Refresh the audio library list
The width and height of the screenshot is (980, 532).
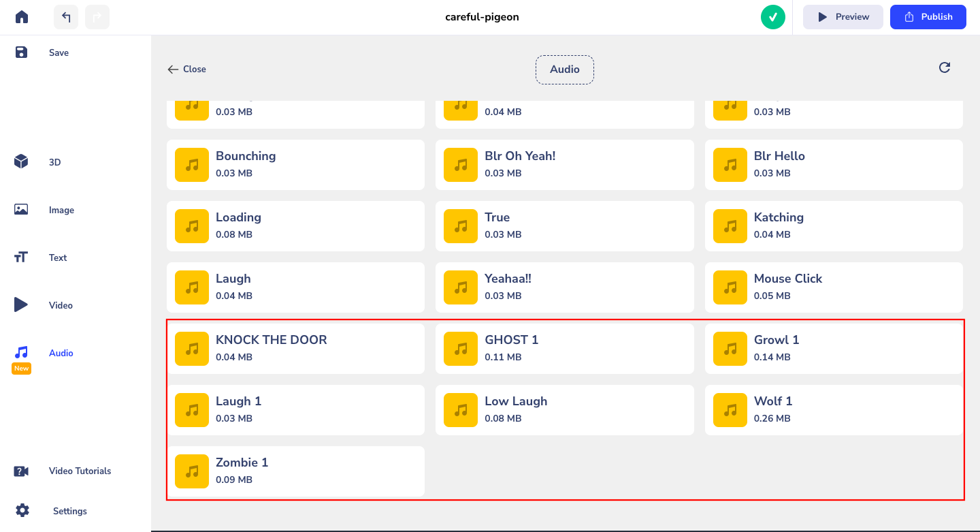coord(945,67)
